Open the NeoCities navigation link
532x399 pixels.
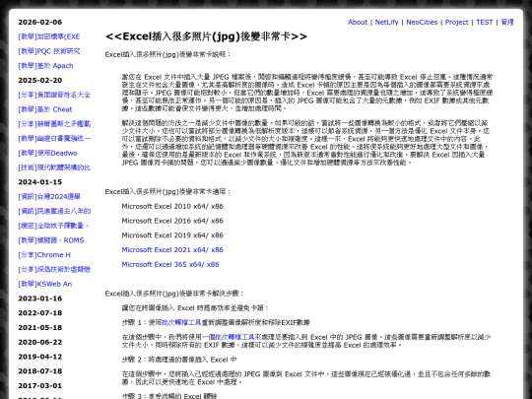pos(422,22)
